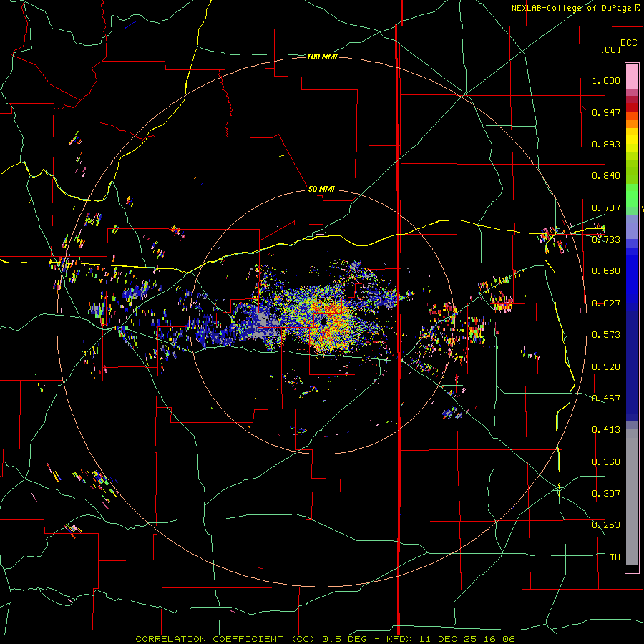Viewport: 644px width, 644px height.
Task: Click the 1.000 scale value
Action: tap(606, 80)
